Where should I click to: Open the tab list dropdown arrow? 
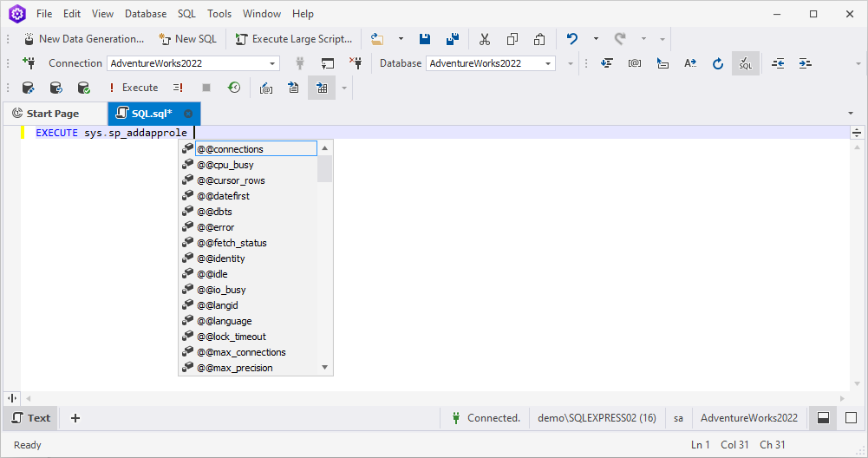point(851,114)
